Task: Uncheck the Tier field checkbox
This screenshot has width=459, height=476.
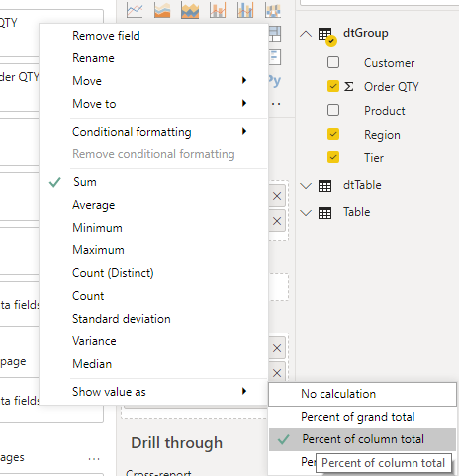Action: (333, 157)
